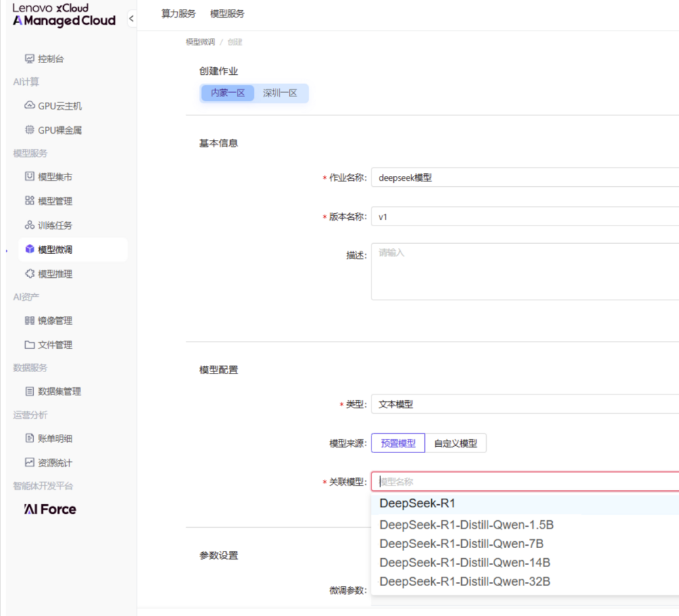Viewport: 679px width, 616px height.
Task: Click the 关联模型 search combo box
Action: (x=525, y=482)
